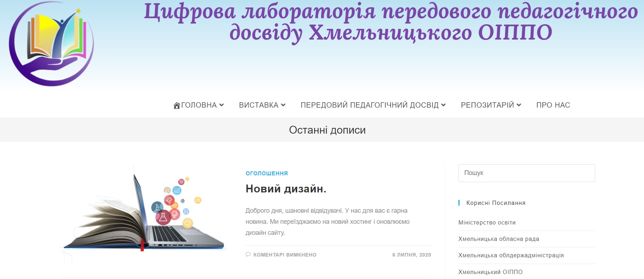Select the РЕПОЗИТАРІЙ menu item

tap(487, 105)
